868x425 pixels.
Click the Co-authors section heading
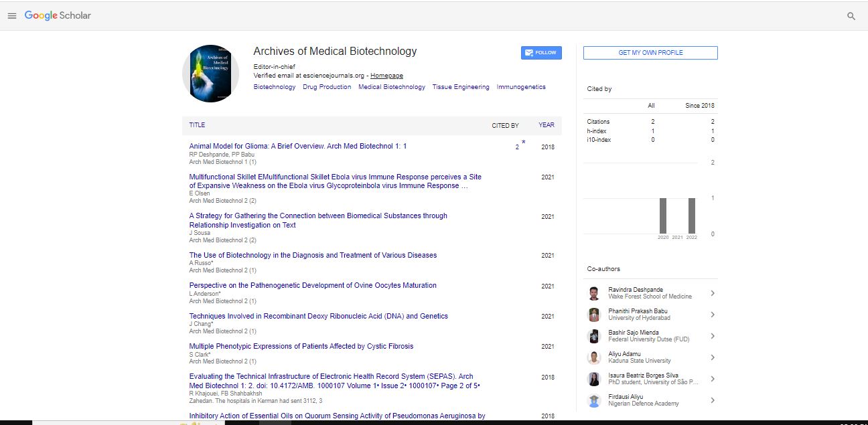(603, 269)
